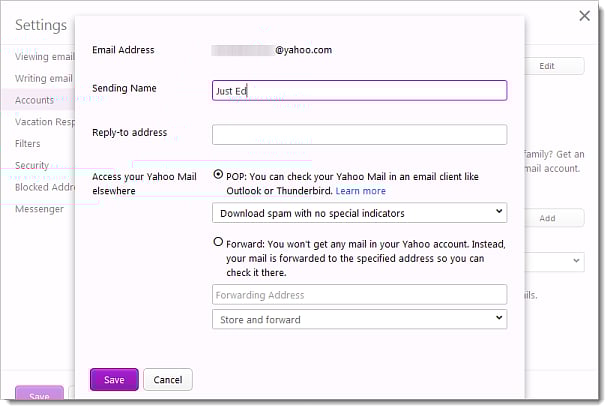Open Blocked Addresses settings
This screenshot has width=610, height=411.
pyautogui.click(x=45, y=187)
